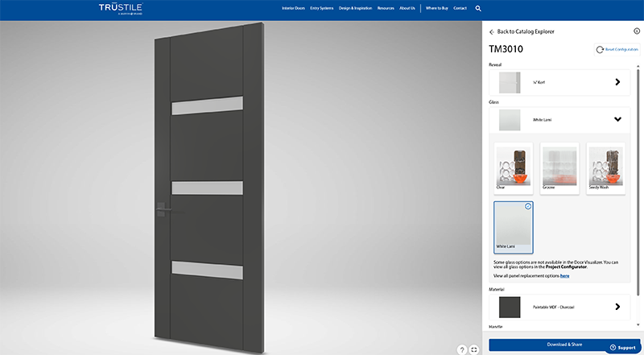Click the back arrow to Catalog Explorer
644x355 pixels.
tap(492, 31)
